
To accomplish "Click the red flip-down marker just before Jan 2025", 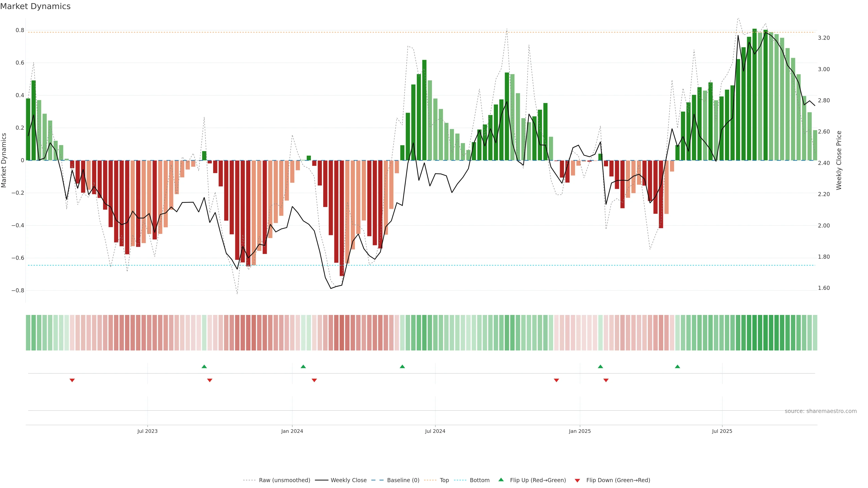I will [x=556, y=380].
